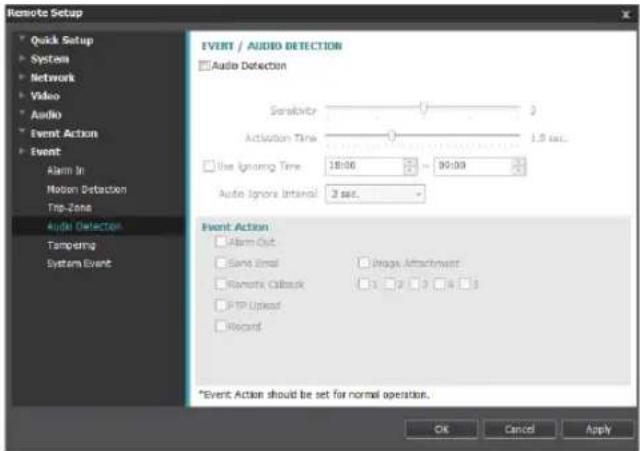Open the Trip-Zone settings page
640x451 pixels.
coord(69,208)
